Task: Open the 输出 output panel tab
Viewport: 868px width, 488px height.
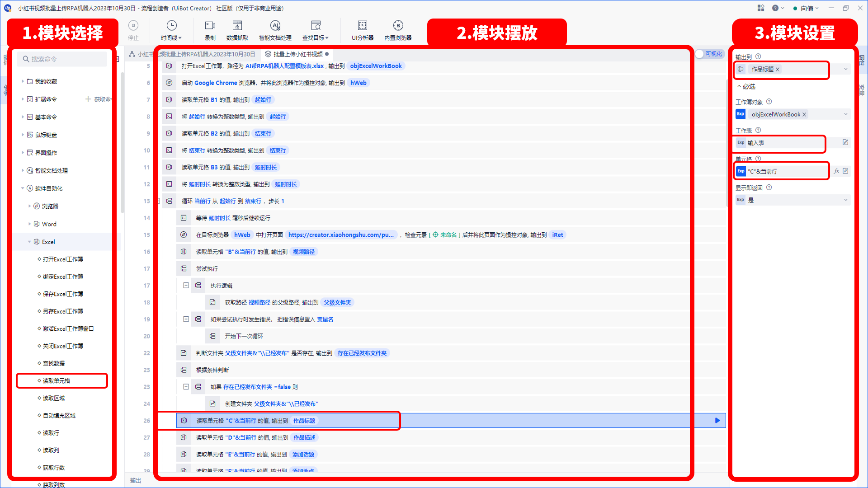Action: (136, 480)
